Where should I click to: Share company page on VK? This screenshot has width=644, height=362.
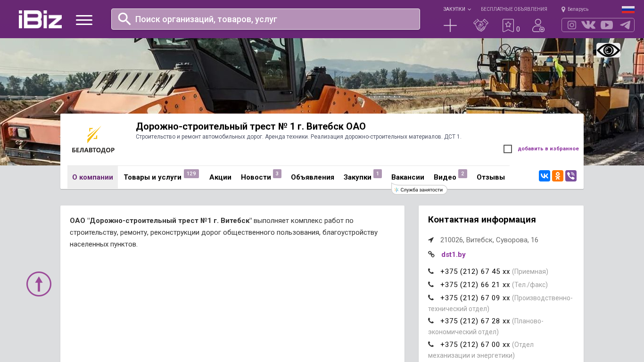pos(545,176)
